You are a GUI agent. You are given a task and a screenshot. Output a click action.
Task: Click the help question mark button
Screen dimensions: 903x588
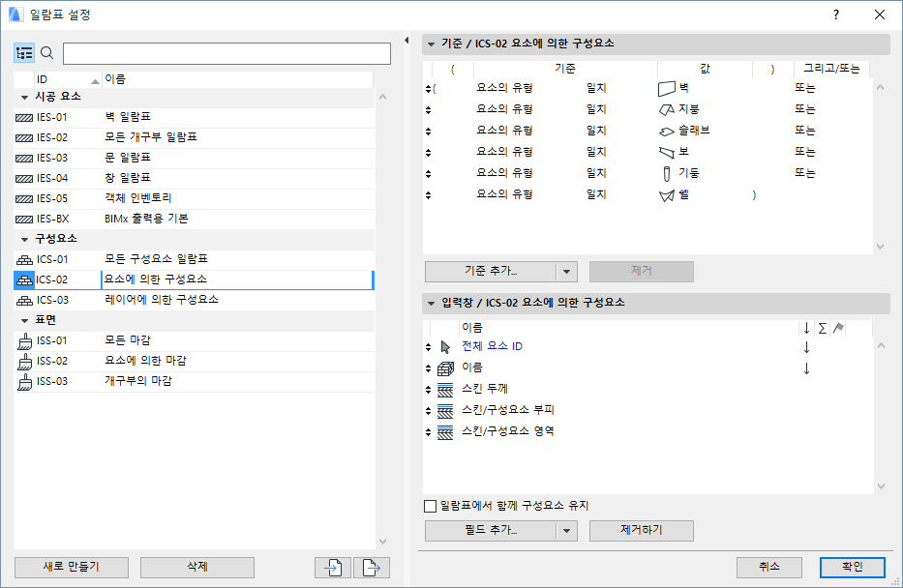tap(836, 15)
